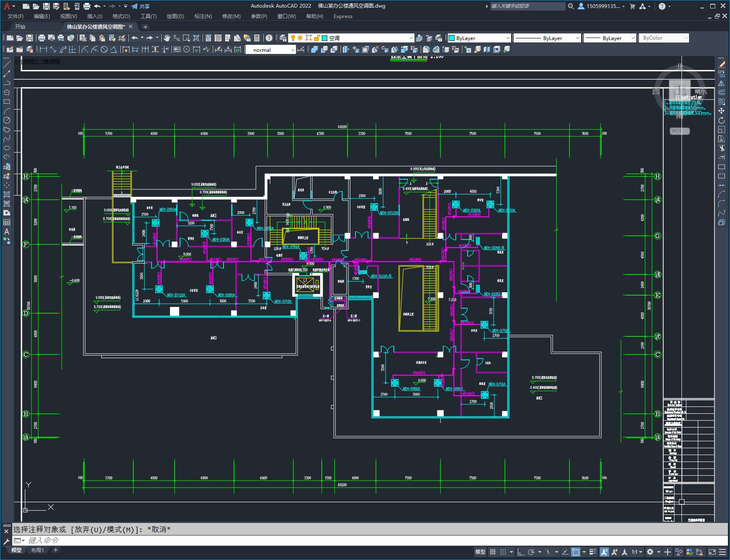
Task: Select the Multiline Text tool in the left toolbar
Action: 7,232
